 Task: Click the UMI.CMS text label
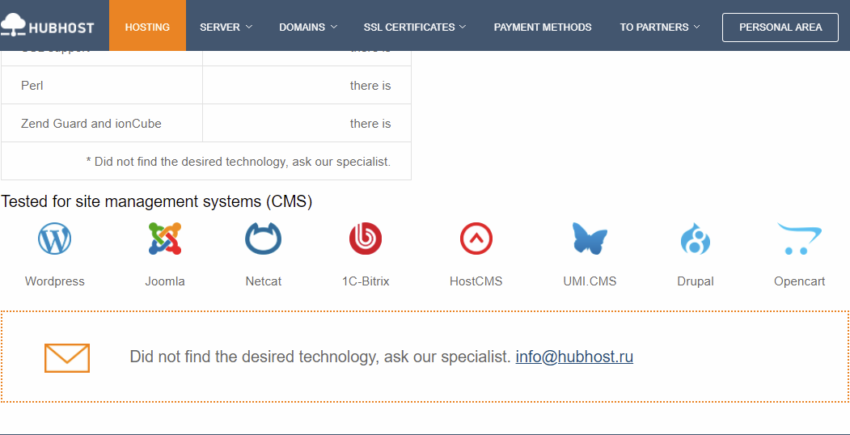point(590,282)
